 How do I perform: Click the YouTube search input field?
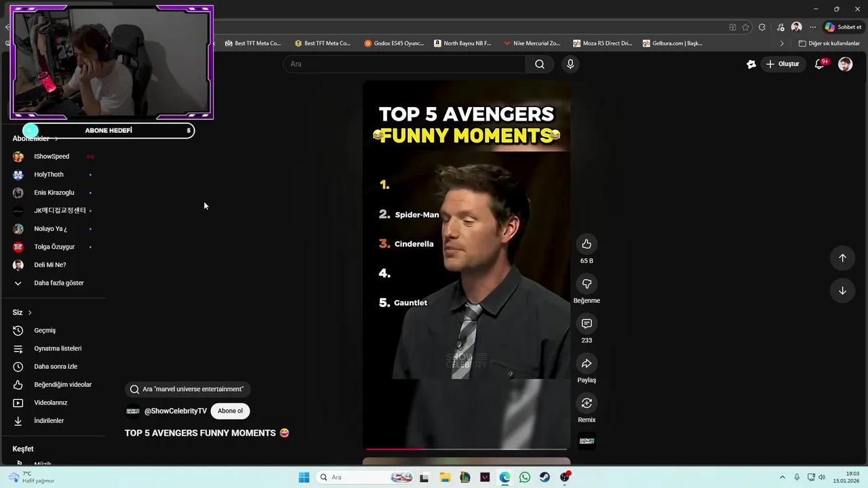[x=404, y=64]
